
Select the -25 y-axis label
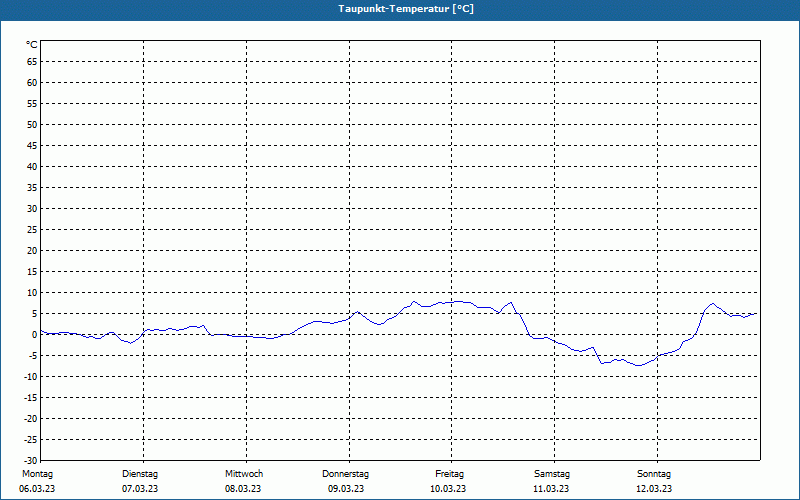click(x=31, y=439)
